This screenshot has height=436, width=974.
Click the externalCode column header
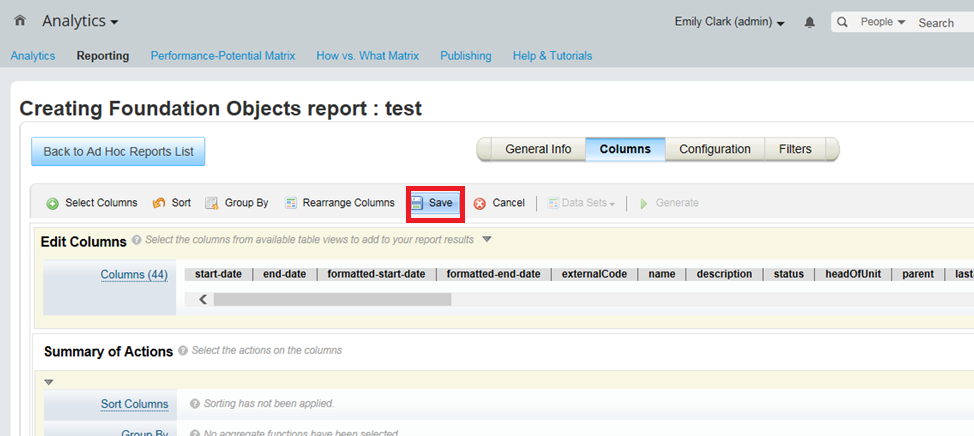[594, 274]
